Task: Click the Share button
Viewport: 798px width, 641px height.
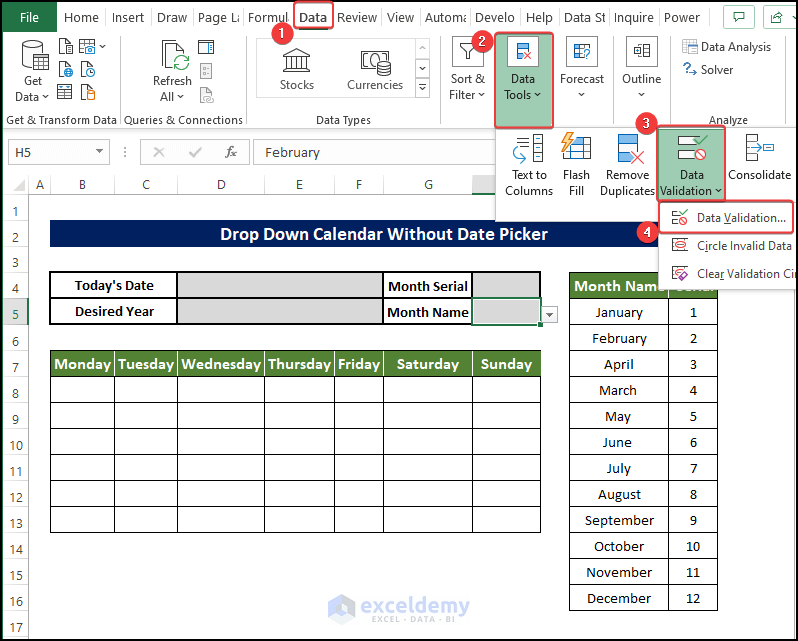Action: pyautogui.click(x=779, y=17)
